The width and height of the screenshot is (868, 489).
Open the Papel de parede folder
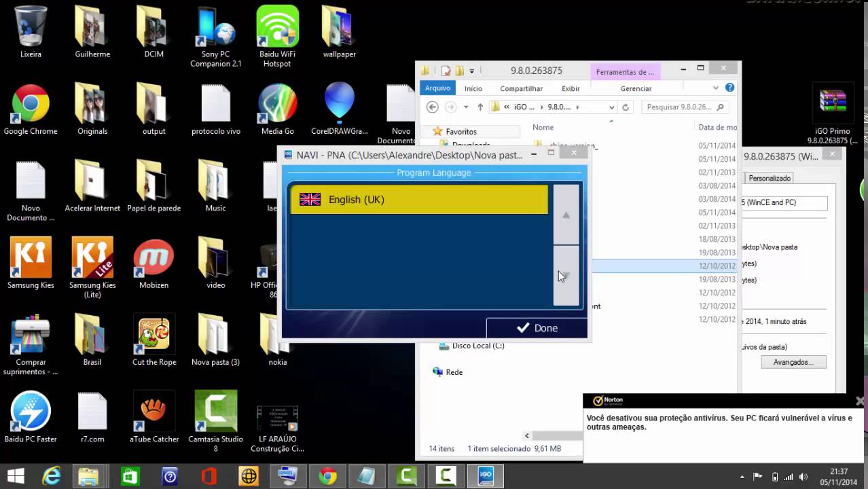(154, 186)
